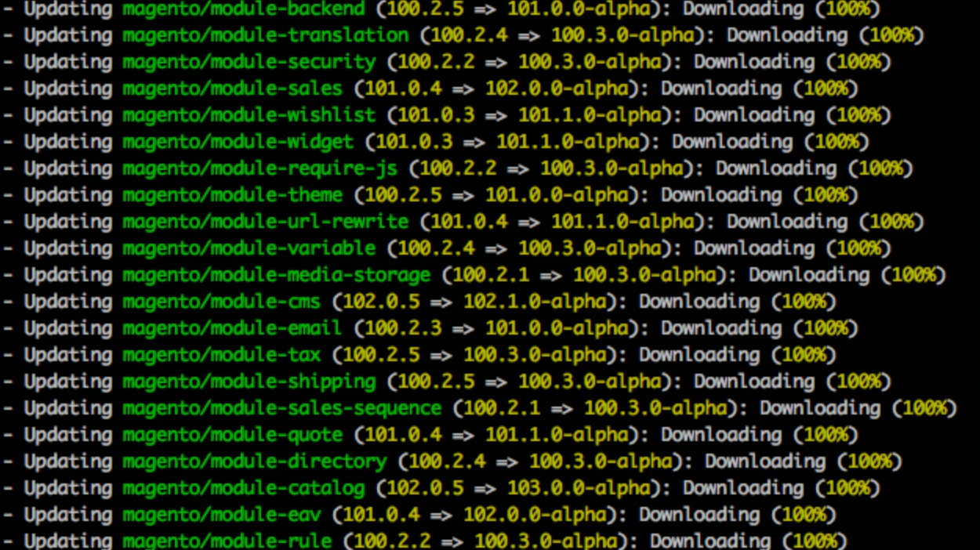Click old version 100.2.4 on module-directory line
The height and width of the screenshot is (550, 980).
point(447,462)
